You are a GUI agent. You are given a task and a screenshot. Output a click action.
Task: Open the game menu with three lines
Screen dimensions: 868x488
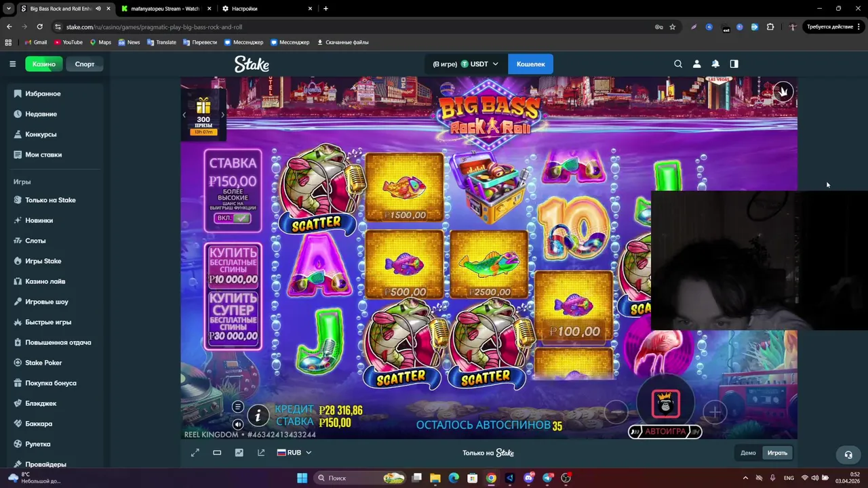point(237,407)
